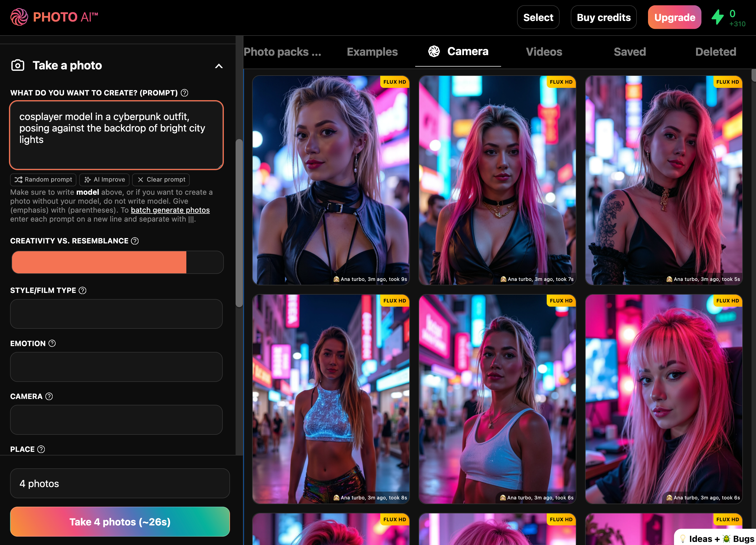Open the Emotion selector field
Viewport: 756px width, 545px height.
(116, 367)
